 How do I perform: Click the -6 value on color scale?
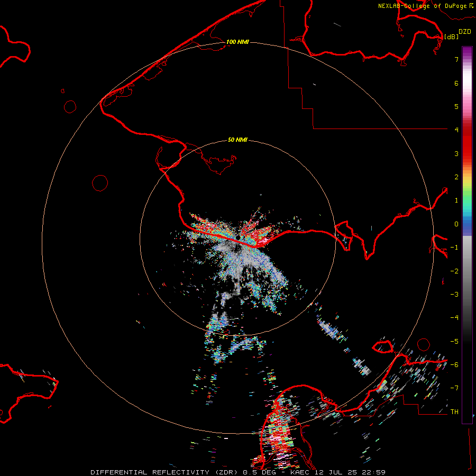[x=454, y=365]
